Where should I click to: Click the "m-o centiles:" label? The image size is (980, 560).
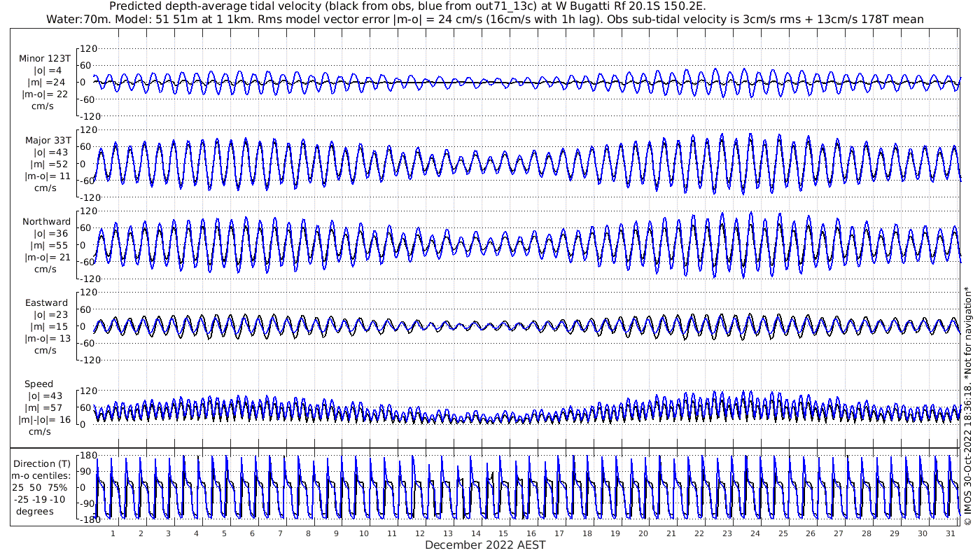[42, 475]
